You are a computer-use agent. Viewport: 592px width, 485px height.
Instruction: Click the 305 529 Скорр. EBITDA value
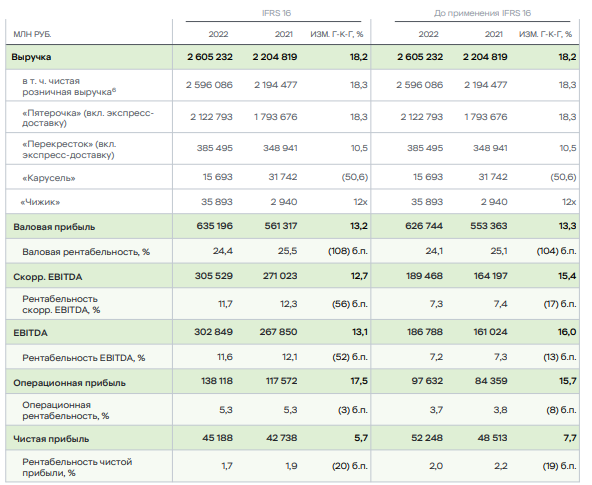point(214,276)
